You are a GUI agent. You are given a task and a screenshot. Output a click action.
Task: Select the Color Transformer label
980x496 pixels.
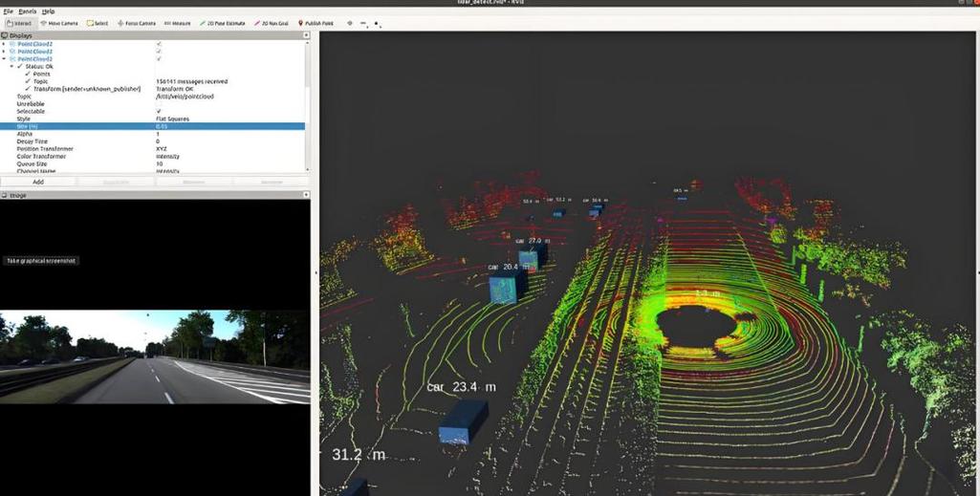point(41,156)
